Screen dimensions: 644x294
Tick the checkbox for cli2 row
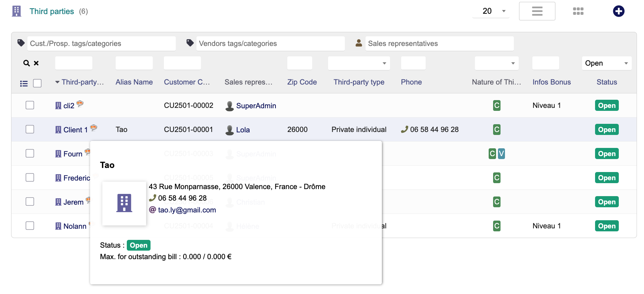[x=30, y=105]
